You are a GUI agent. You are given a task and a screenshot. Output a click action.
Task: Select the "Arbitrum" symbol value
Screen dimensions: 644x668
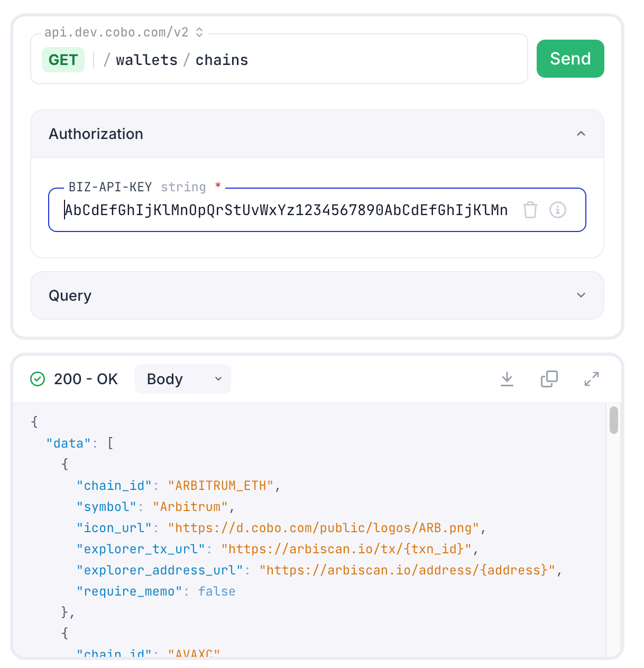(190, 507)
